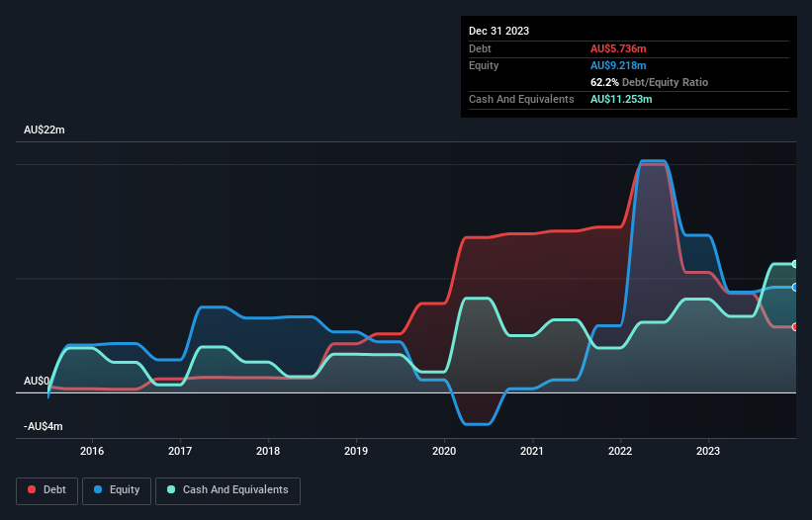Toggle the Equity series legend button

coord(117,490)
